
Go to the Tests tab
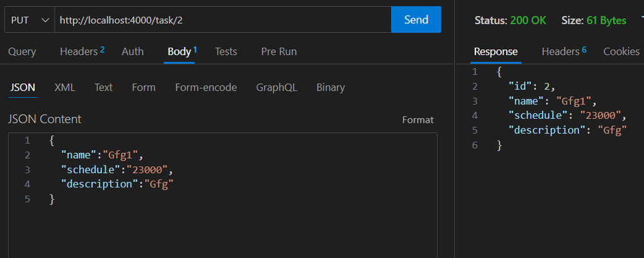click(x=226, y=52)
